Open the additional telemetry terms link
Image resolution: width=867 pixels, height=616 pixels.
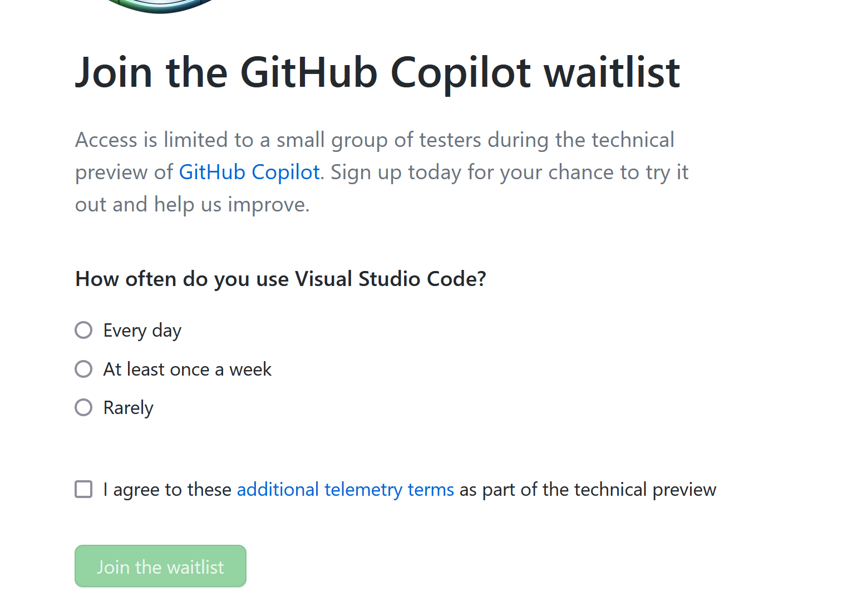[346, 490]
